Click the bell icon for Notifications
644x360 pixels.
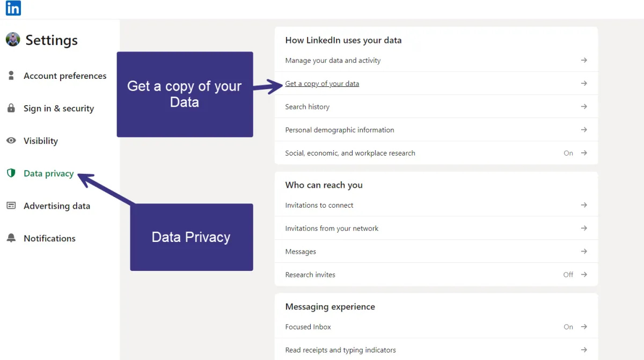point(11,238)
